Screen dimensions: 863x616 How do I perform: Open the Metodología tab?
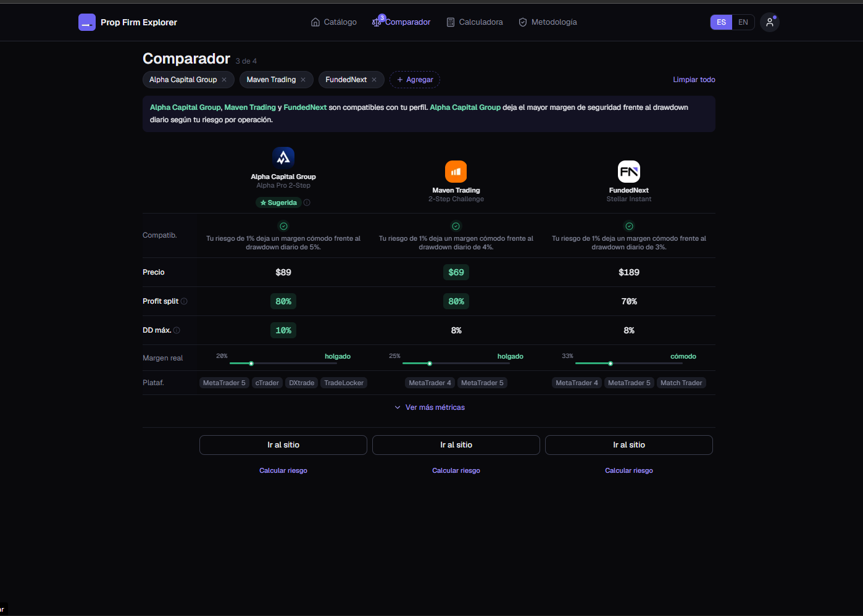(x=548, y=22)
